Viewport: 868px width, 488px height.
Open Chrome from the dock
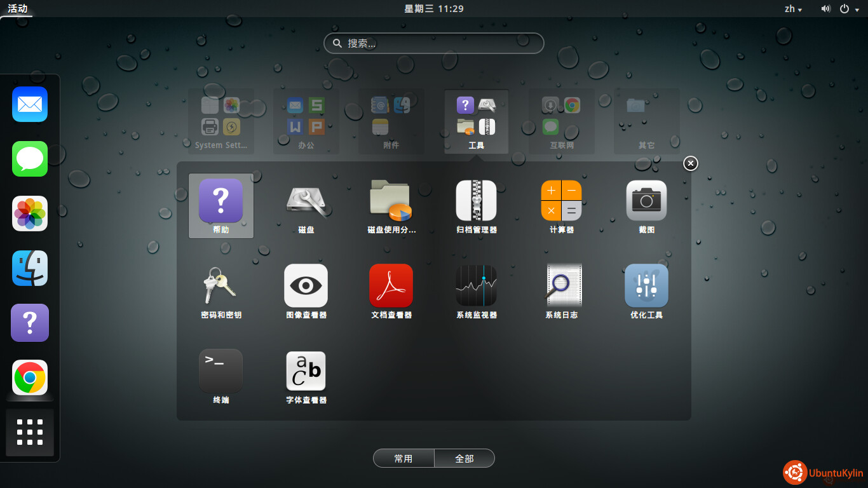pyautogui.click(x=30, y=378)
